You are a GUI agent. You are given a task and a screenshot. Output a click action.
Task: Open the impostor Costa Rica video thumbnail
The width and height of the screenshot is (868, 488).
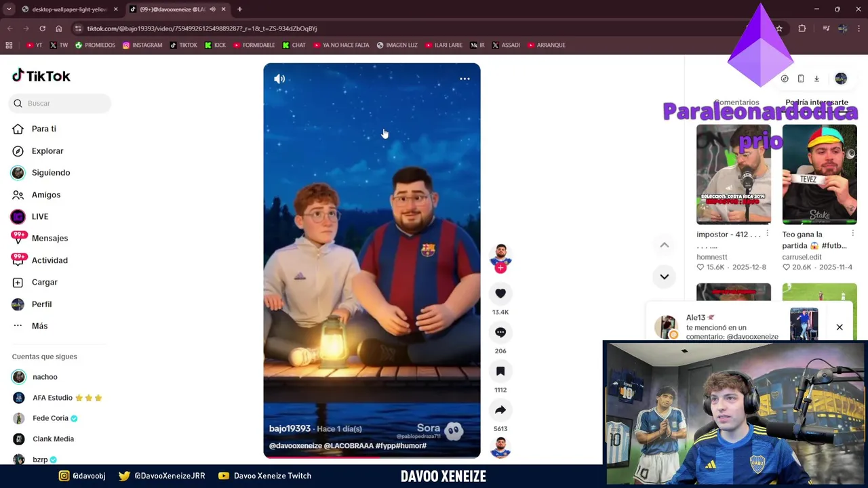pyautogui.click(x=734, y=174)
